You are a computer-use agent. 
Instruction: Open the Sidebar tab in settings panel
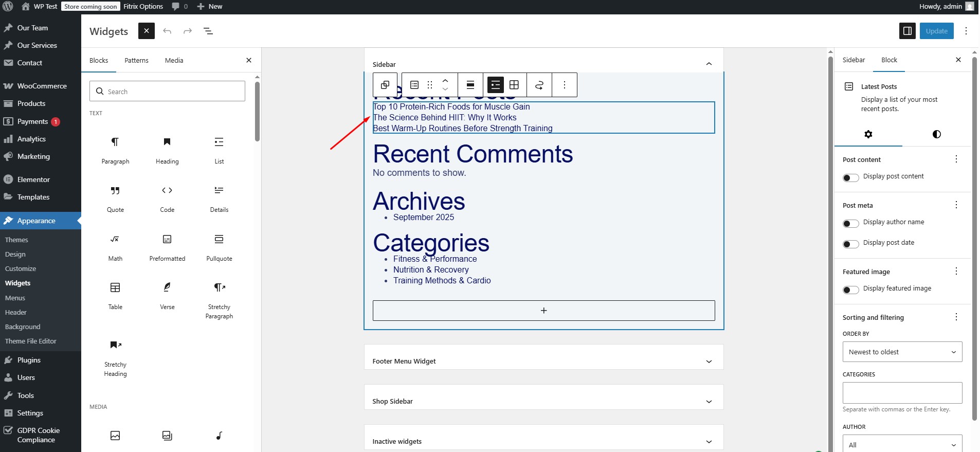854,60
